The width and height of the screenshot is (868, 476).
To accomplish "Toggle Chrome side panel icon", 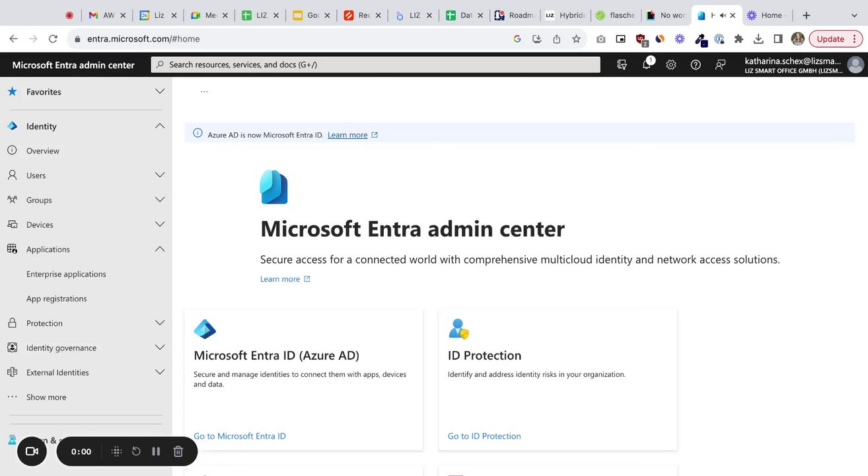I will pos(778,39).
